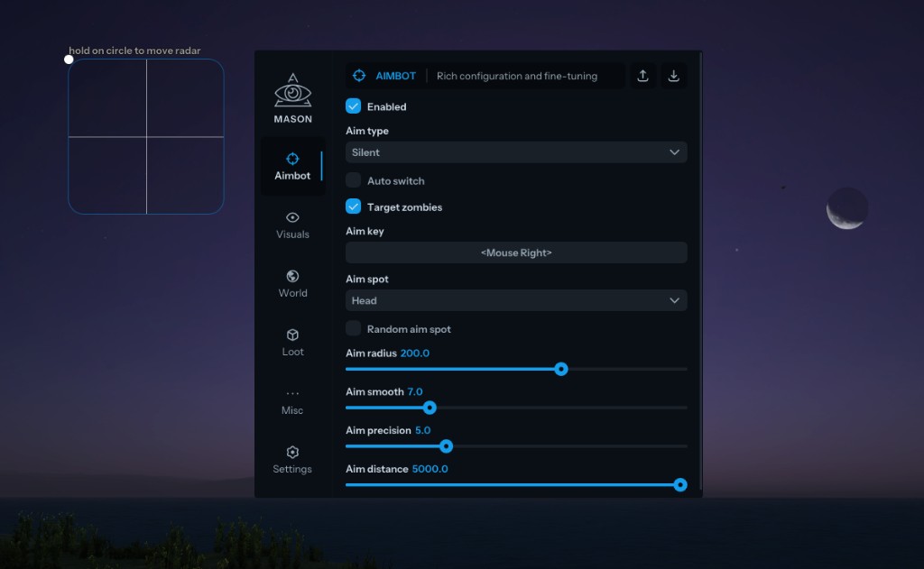The width and height of the screenshot is (924, 569).
Task: Click the download config icon
Action: point(673,76)
